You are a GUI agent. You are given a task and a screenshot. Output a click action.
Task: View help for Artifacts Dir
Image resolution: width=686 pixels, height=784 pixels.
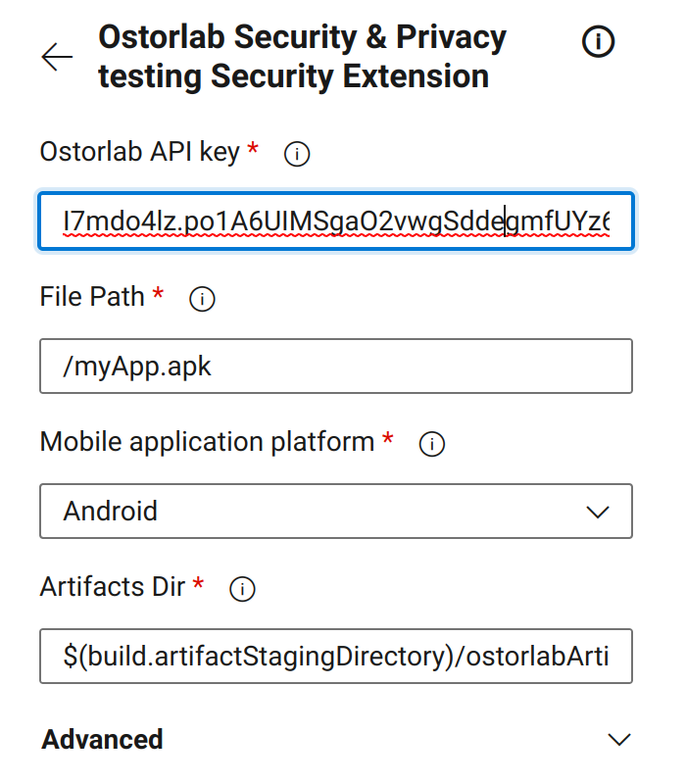click(240, 588)
